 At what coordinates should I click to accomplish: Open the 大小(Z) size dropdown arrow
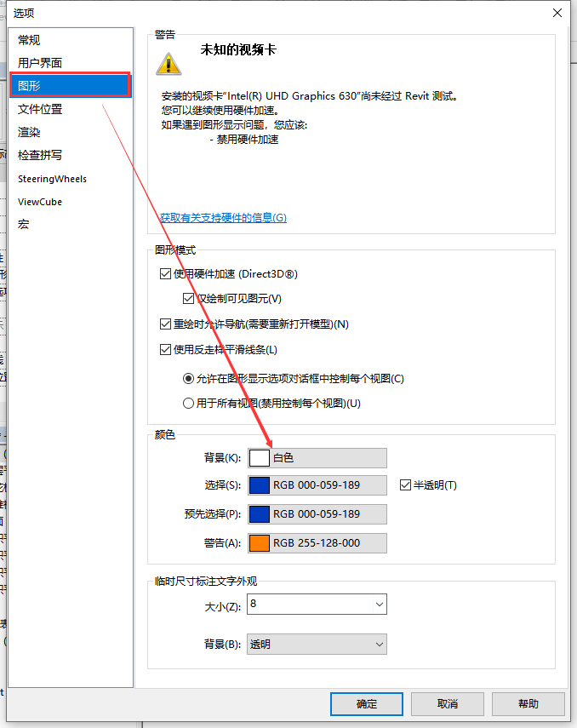pyautogui.click(x=380, y=605)
